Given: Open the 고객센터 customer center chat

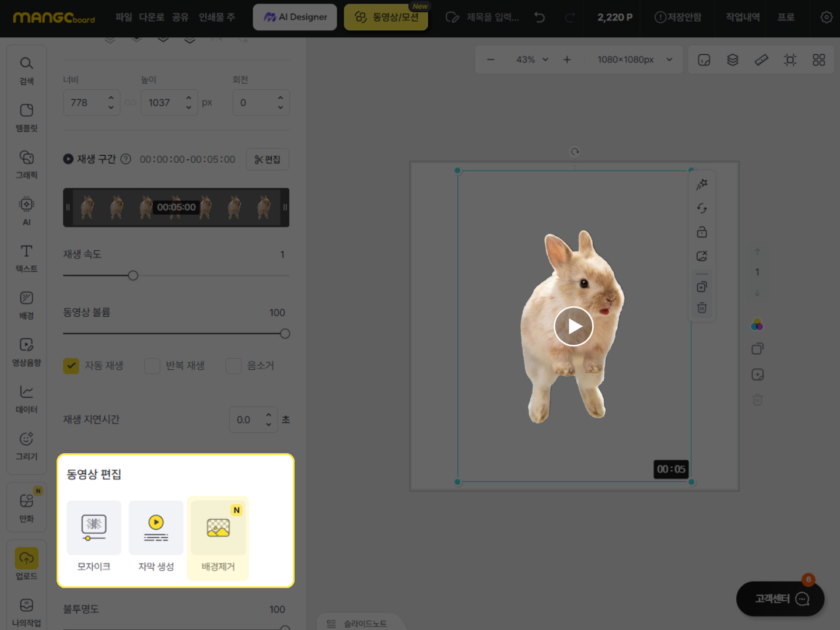Looking at the screenshot, I should [780, 599].
